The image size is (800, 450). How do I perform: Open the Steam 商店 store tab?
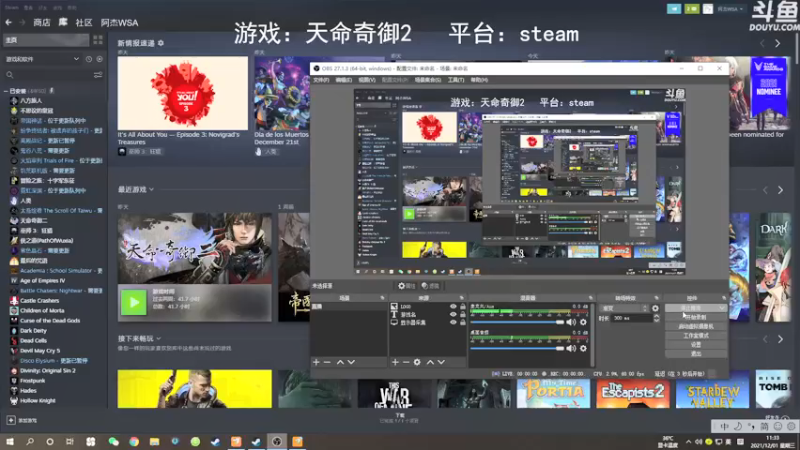tap(42, 22)
